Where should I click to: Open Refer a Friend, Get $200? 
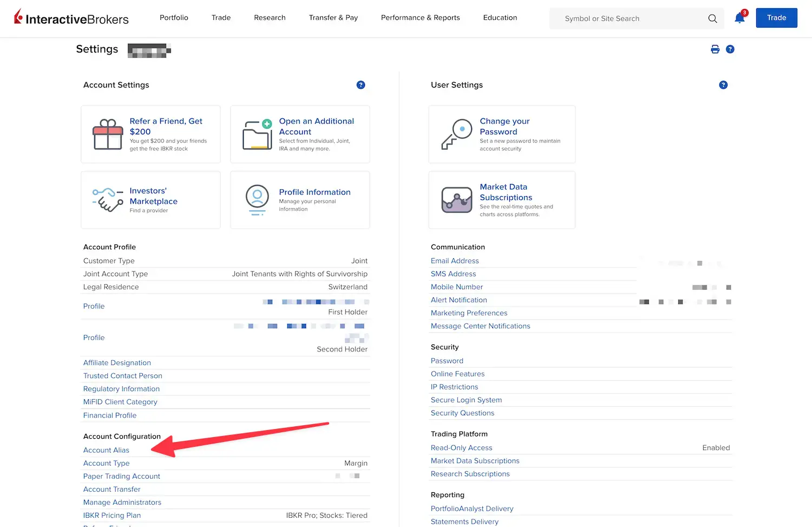coord(166,126)
